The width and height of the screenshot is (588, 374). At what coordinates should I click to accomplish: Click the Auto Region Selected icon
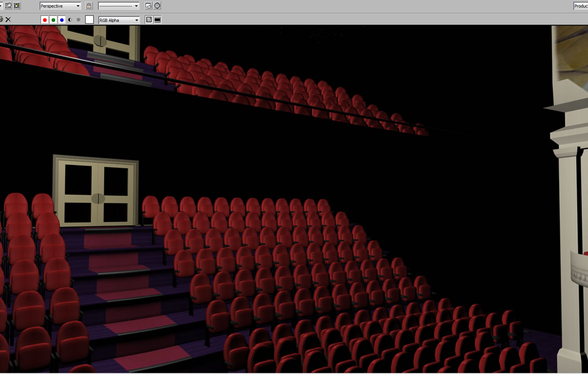pos(17,6)
